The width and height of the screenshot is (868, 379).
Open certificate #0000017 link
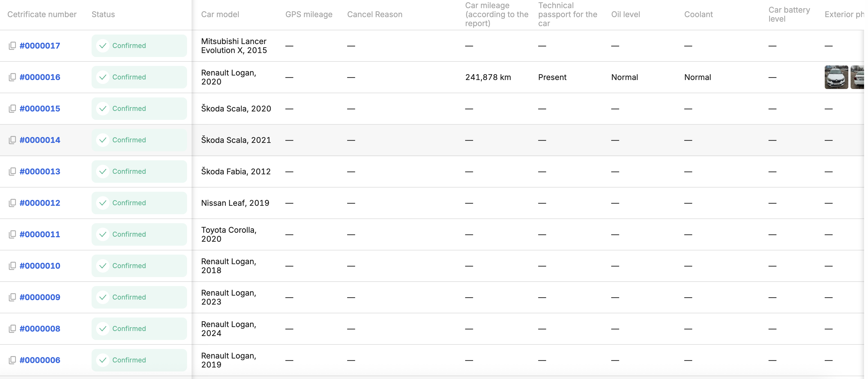tap(40, 46)
